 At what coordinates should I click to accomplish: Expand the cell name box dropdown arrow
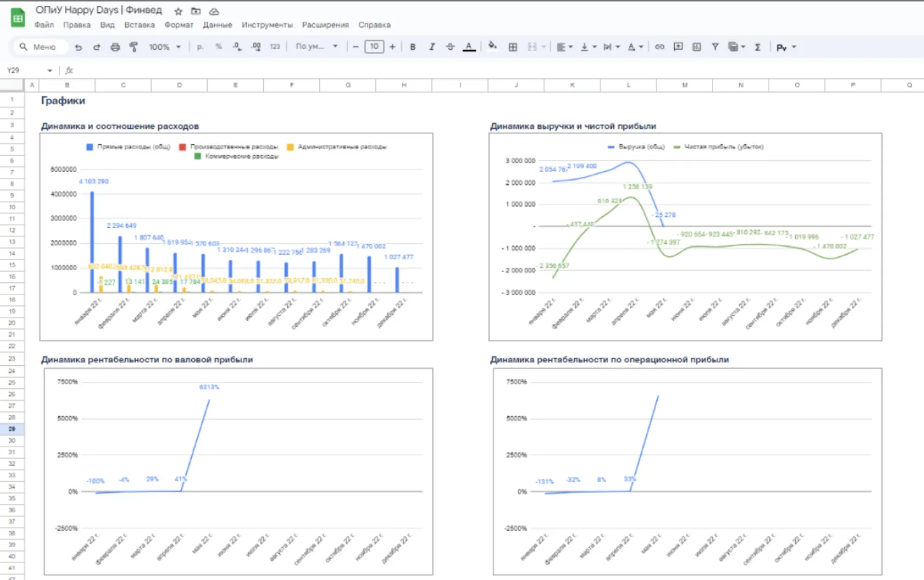click(x=50, y=70)
